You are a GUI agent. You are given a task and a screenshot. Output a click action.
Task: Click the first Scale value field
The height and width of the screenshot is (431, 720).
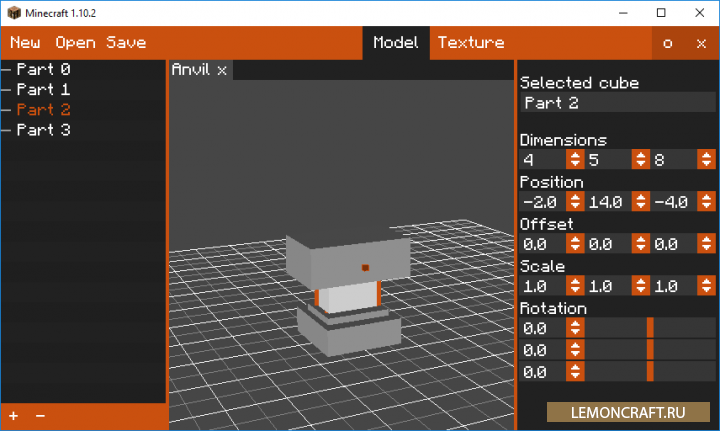[543, 286]
